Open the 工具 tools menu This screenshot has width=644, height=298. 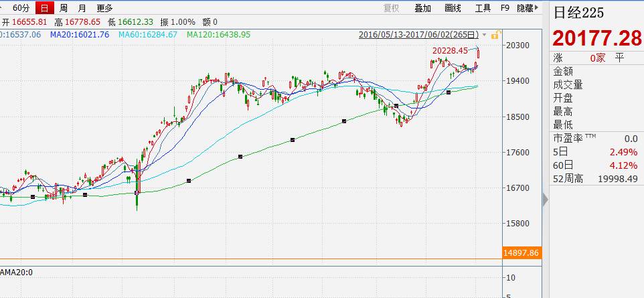tap(483, 8)
